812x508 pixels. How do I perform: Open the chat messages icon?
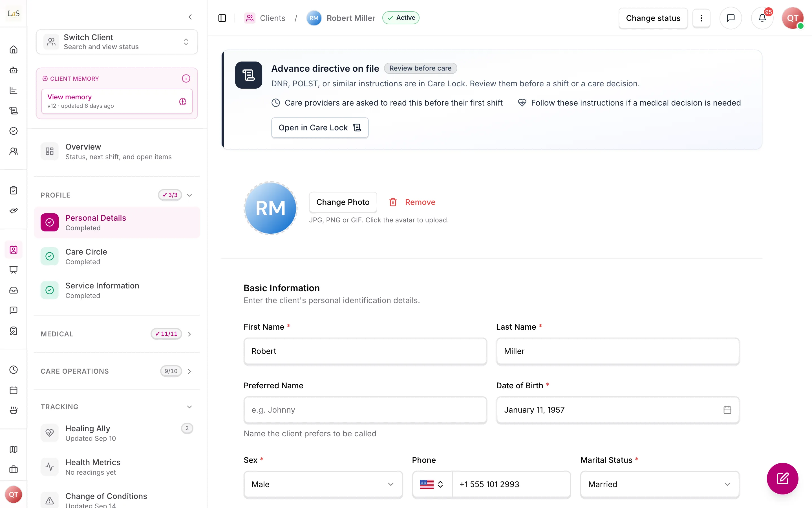(731, 18)
